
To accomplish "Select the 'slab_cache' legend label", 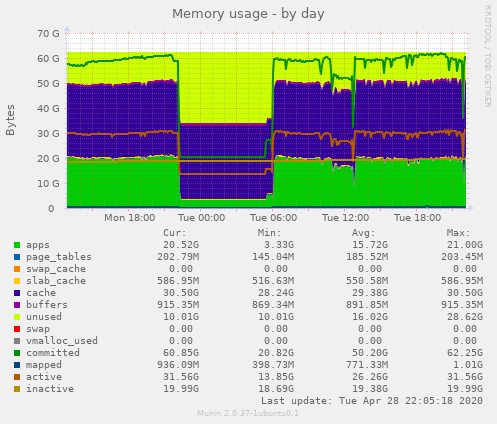I will pos(56,281).
